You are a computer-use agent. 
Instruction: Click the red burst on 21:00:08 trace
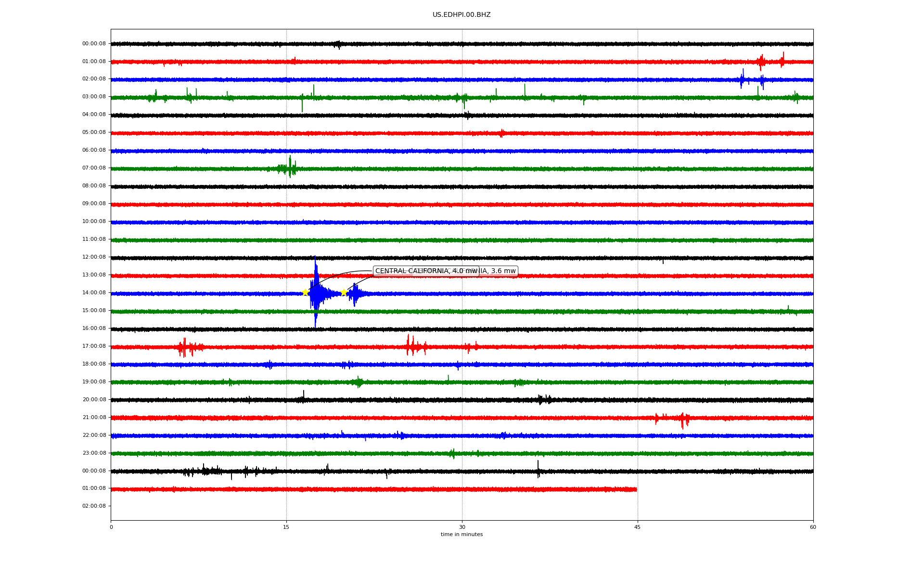(682, 419)
